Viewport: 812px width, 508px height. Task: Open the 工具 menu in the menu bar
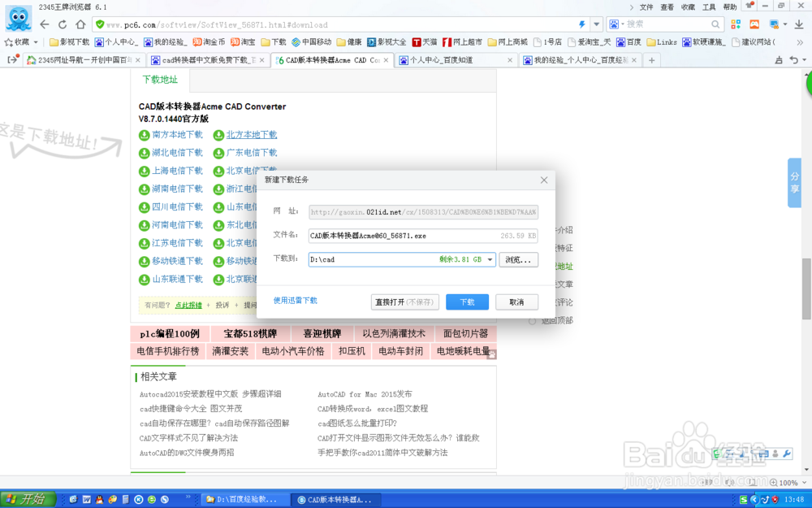point(709,6)
